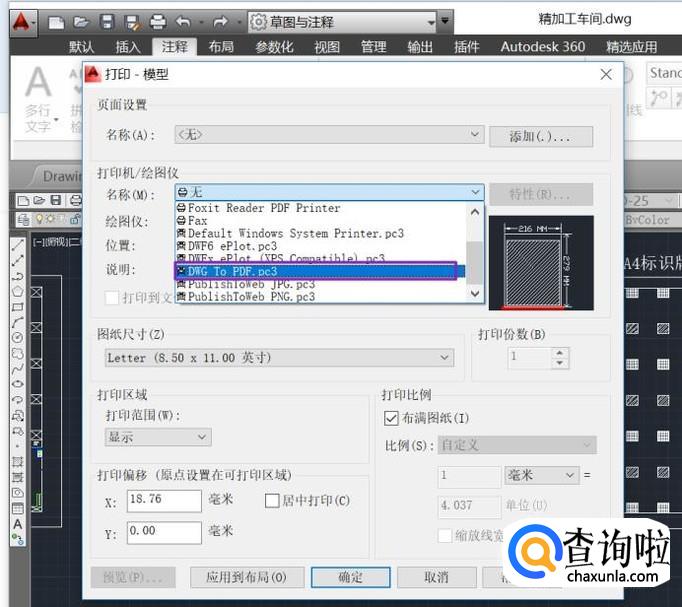Select the Polygon draw tool

click(x=17, y=291)
